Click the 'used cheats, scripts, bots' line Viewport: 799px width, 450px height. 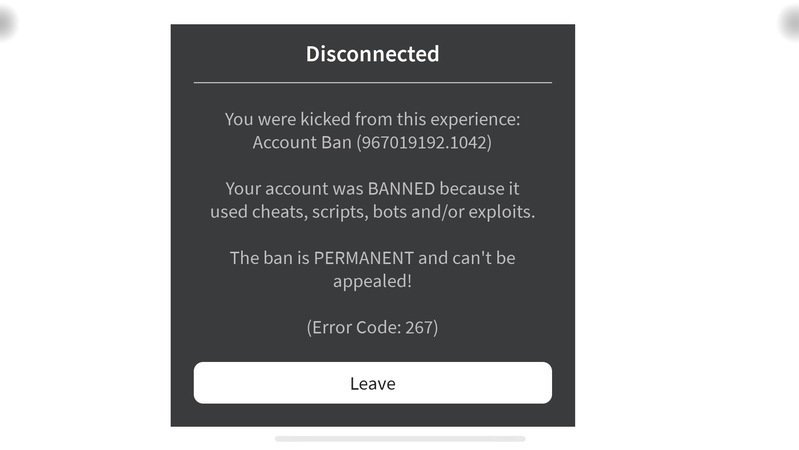pos(372,211)
